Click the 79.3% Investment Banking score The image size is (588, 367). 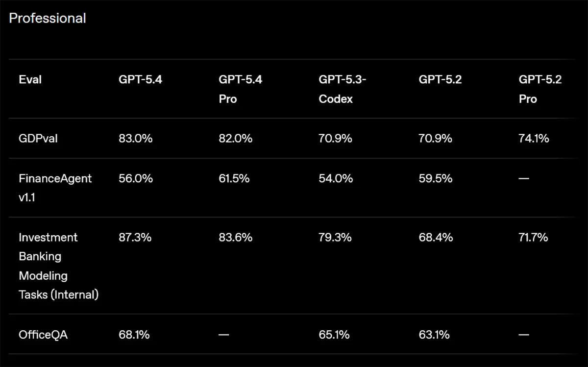(335, 238)
